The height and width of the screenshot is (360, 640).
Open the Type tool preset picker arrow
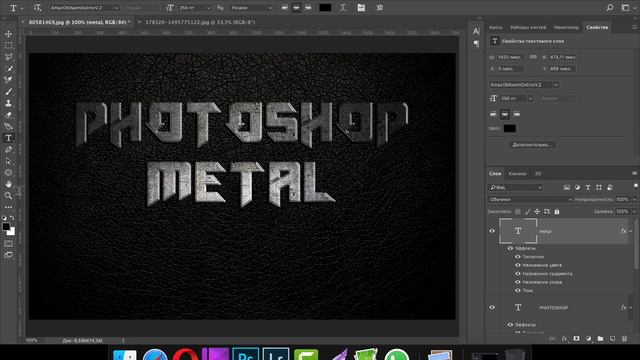[22, 8]
